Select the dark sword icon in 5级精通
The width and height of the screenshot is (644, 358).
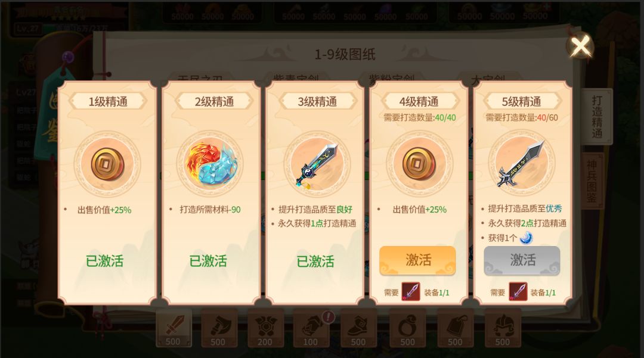521,163
